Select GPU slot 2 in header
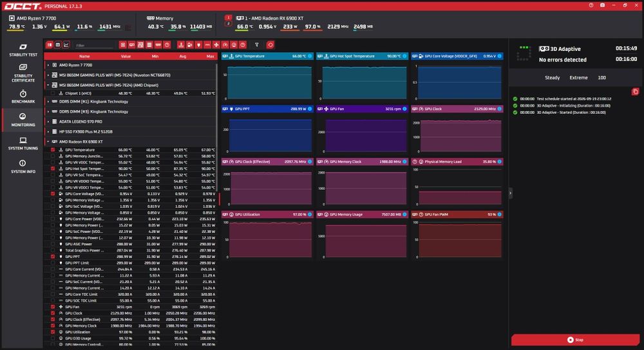The width and height of the screenshot is (644, 350). coord(229,23)
